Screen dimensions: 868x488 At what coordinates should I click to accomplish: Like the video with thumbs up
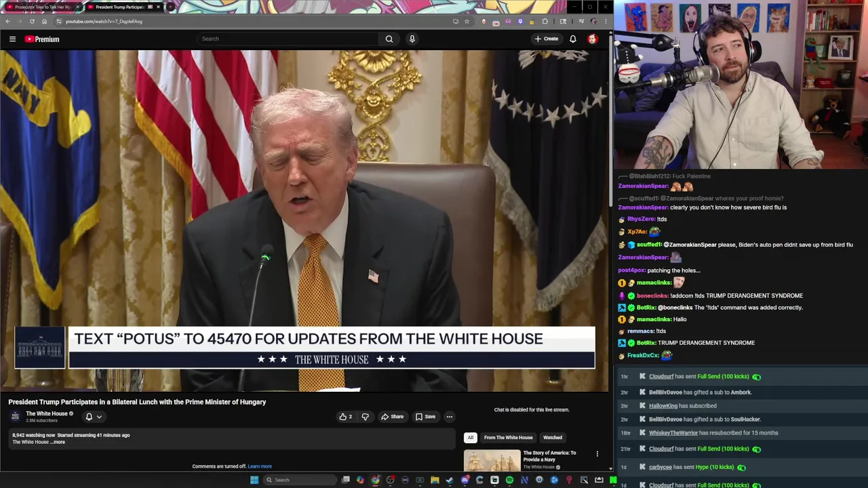tap(346, 417)
